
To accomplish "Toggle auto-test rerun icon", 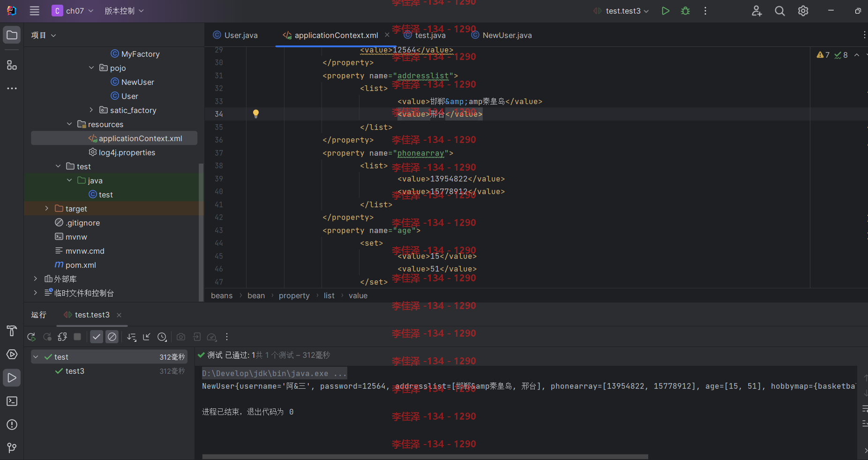I will tap(62, 337).
